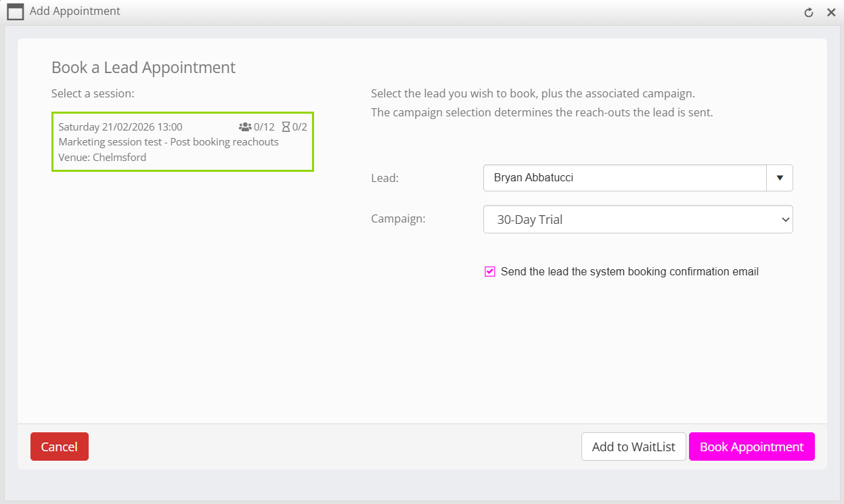
Task: Select the Saturday 21/02/2026 13:00 session
Action: [120, 127]
